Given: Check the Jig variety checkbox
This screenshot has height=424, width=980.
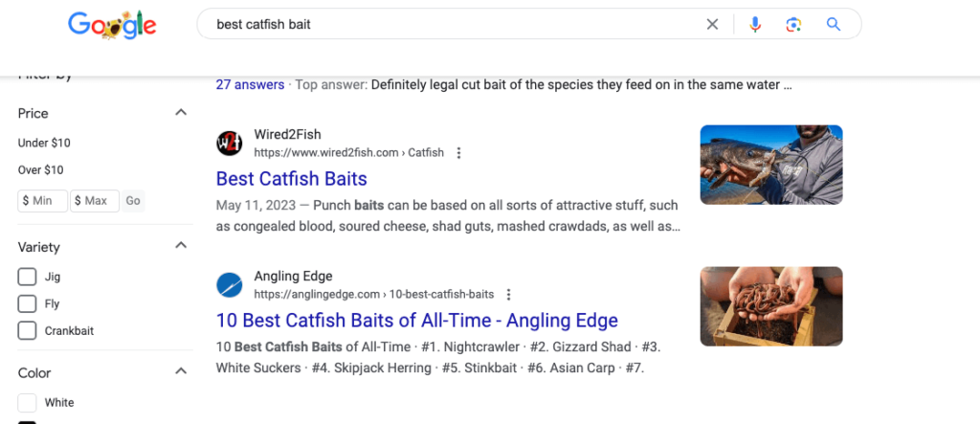Looking at the screenshot, I should [28, 278].
